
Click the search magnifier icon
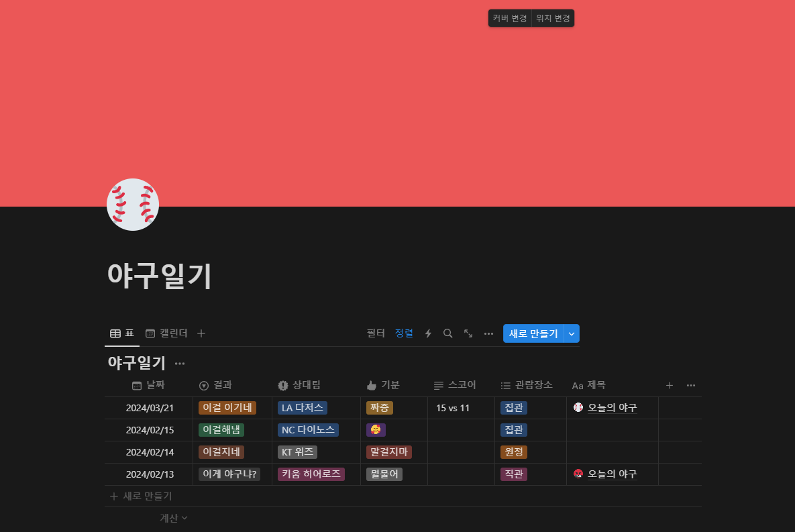pos(447,333)
